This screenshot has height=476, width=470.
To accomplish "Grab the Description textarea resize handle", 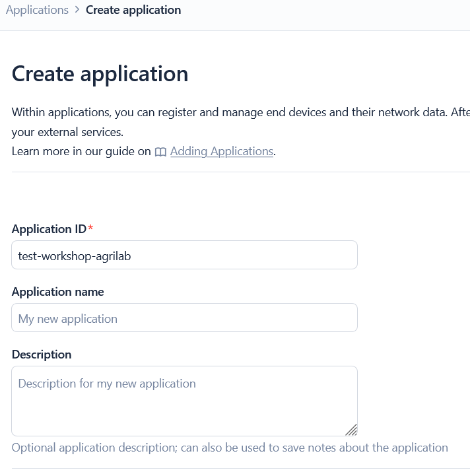I will [x=351, y=430].
